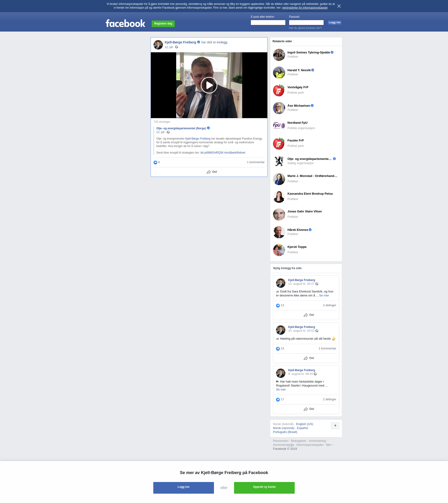
Task: Open Marte J. Monstad's avatar
Action: (279, 179)
